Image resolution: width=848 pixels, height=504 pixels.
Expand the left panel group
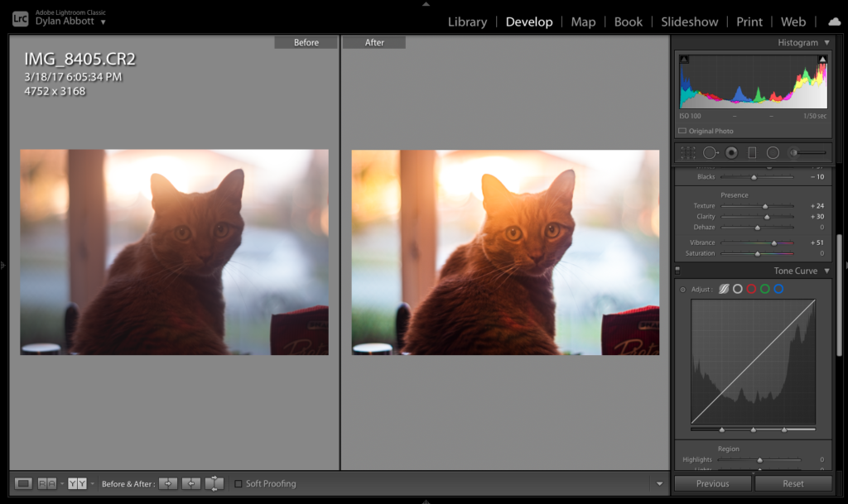(2, 265)
